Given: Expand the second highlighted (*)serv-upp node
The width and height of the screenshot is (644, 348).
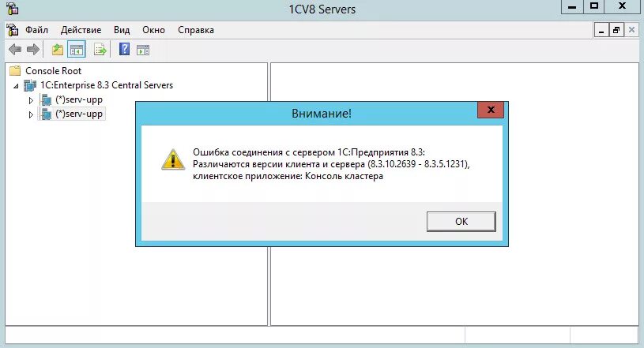Looking at the screenshot, I should [31, 114].
